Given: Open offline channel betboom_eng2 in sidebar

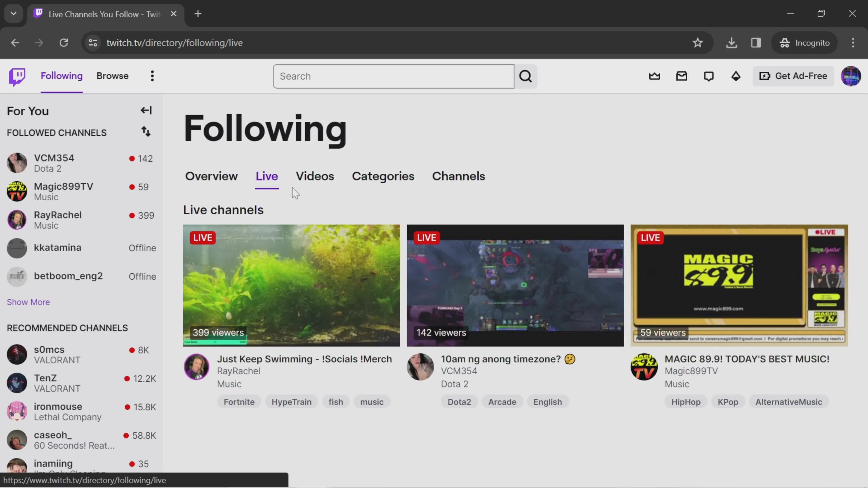Looking at the screenshot, I should (81, 277).
